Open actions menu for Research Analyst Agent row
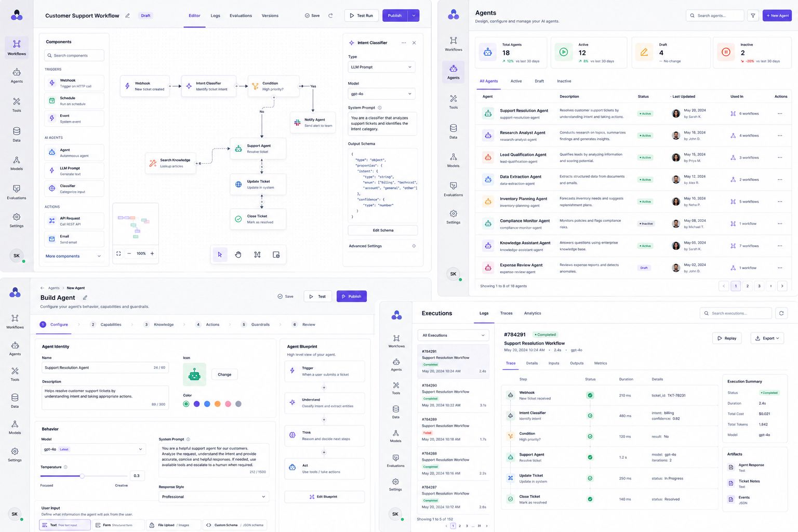This screenshot has height=532, width=798. click(x=780, y=136)
